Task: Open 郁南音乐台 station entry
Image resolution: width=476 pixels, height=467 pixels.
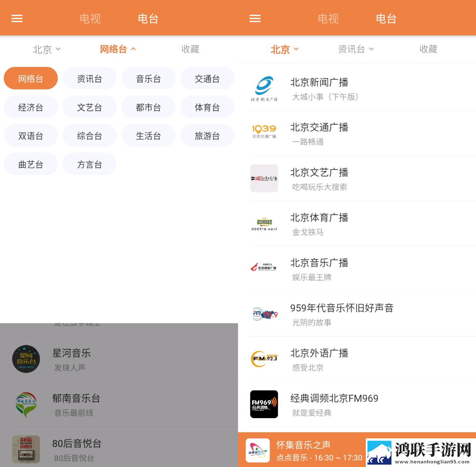Action: tap(119, 404)
